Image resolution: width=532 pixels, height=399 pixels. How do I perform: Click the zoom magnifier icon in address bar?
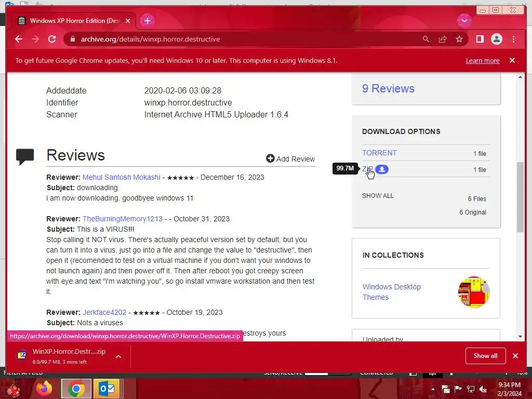pyautogui.click(x=426, y=39)
